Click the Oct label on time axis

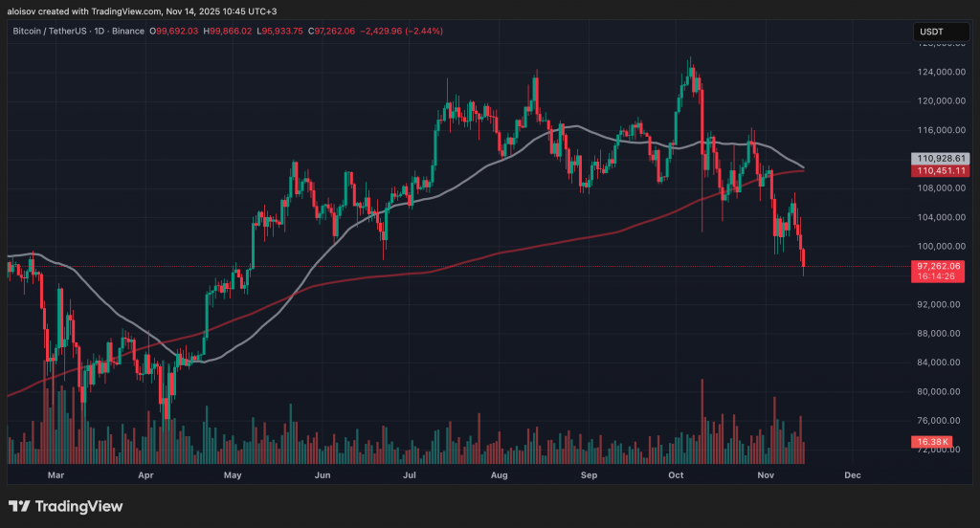(x=676, y=474)
